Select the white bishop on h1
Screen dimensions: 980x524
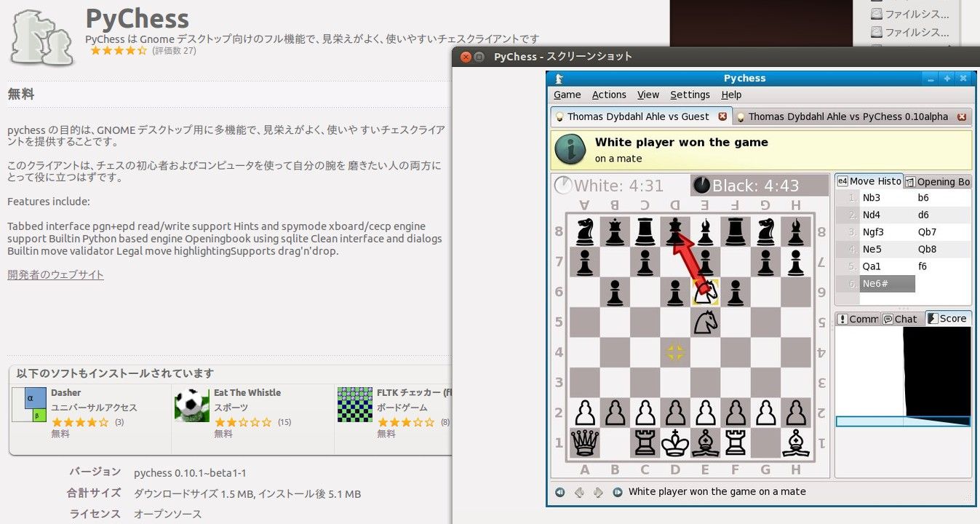796,442
